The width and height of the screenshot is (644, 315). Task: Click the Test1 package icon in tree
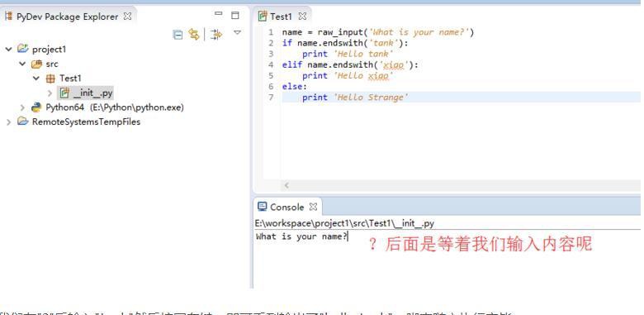tap(50, 79)
